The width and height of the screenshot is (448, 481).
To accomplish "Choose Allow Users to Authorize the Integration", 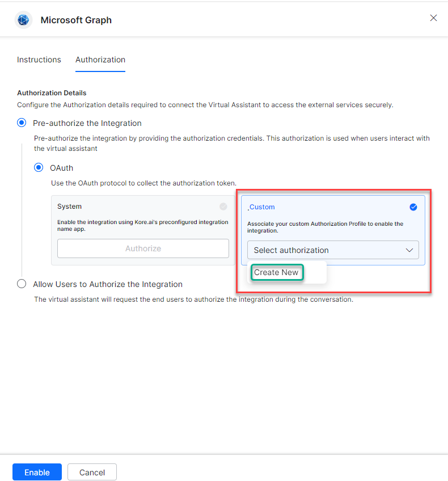I will [x=22, y=284].
